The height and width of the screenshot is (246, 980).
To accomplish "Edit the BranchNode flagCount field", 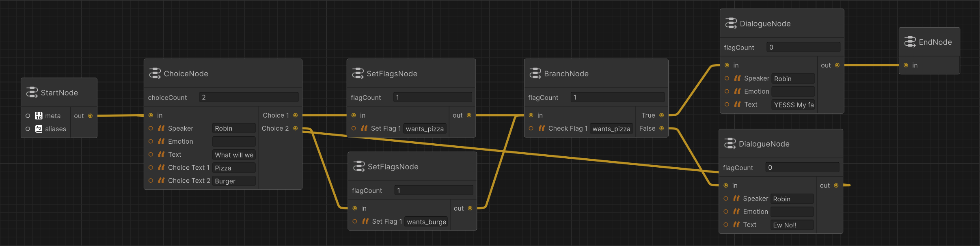I will click(x=617, y=97).
